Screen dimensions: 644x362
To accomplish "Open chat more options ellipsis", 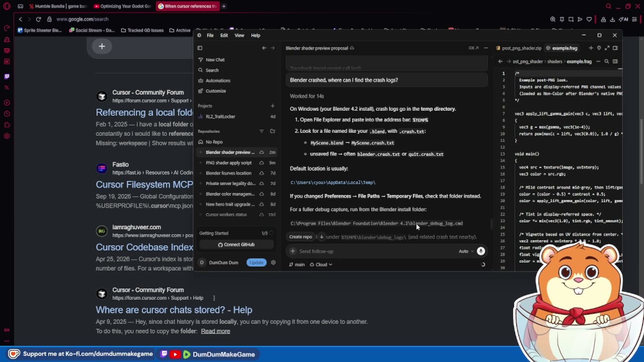I will pyautogui.click(x=486, y=48).
